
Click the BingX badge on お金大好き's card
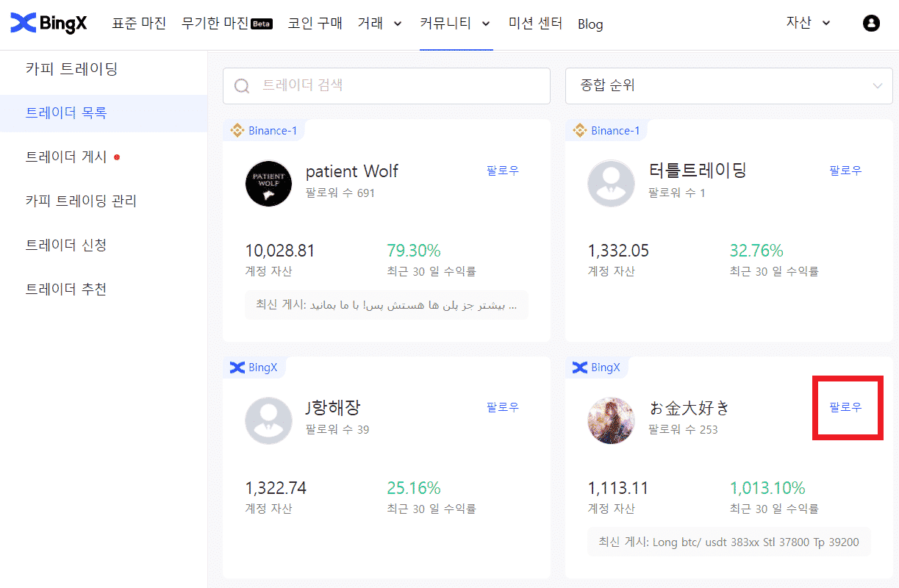tap(597, 367)
